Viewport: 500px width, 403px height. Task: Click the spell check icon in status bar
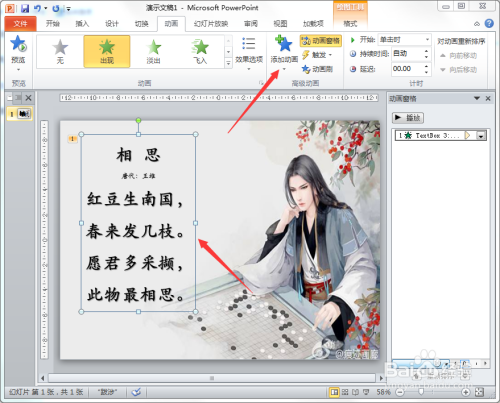pyautogui.click(x=136, y=392)
